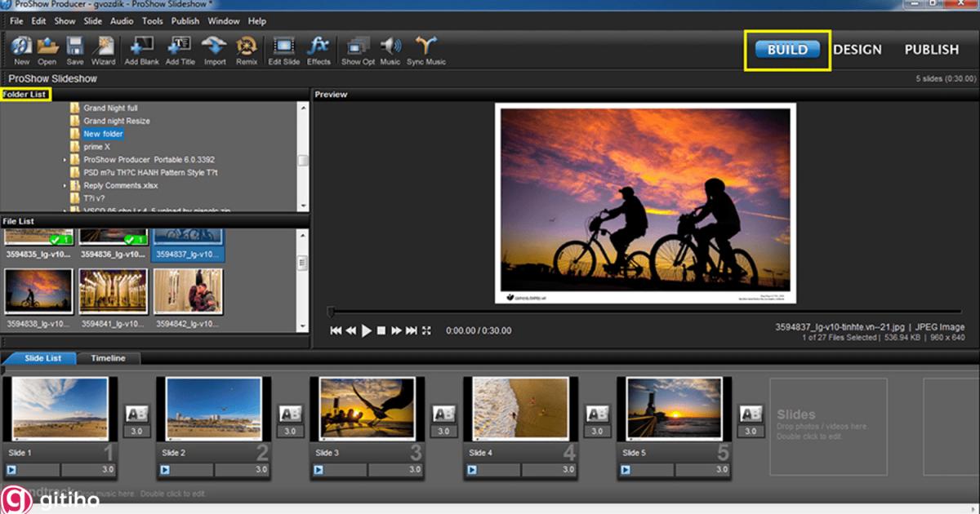This screenshot has height=514, width=980.
Task: Select the New folder item in Folder List
Action: coord(103,134)
